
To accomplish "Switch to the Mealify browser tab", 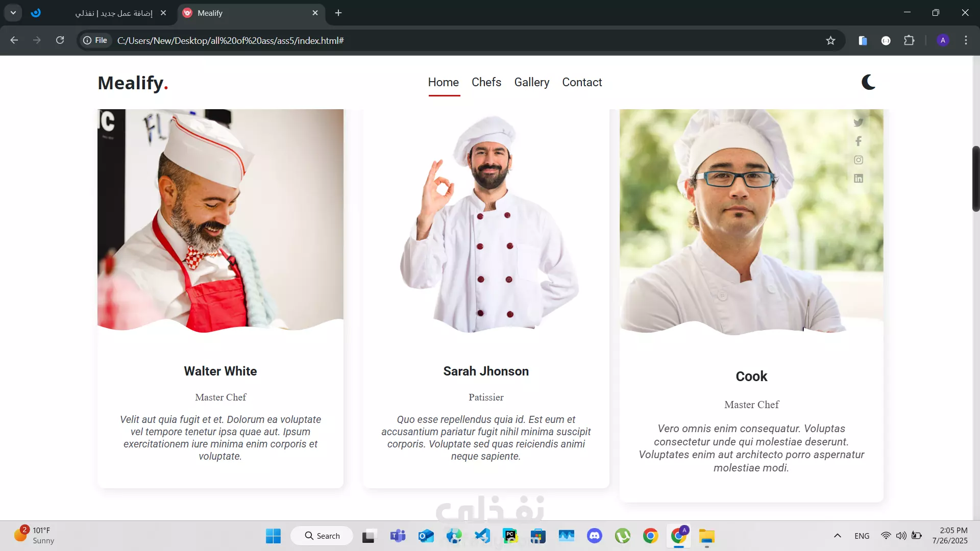I will coord(252,13).
